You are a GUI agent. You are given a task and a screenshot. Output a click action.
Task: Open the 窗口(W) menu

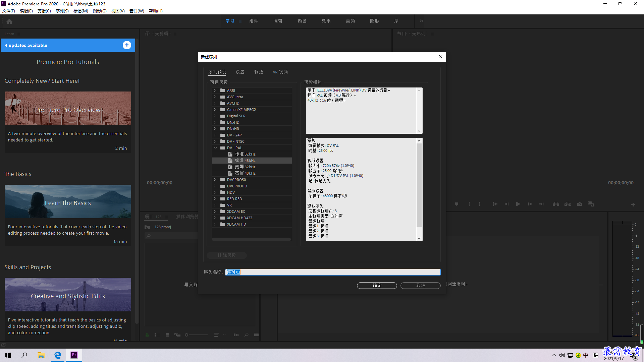(137, 11)
